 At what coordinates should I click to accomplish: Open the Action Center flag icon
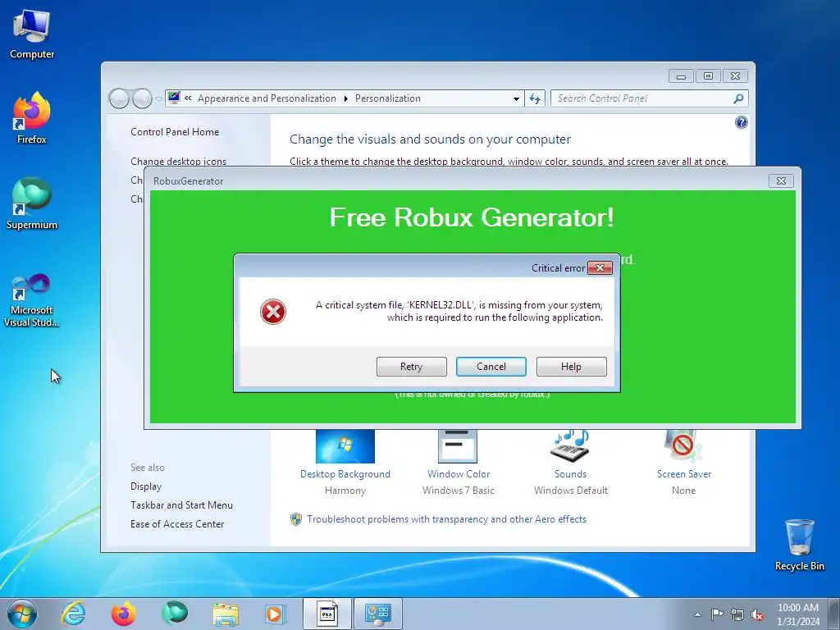[717, 614]
